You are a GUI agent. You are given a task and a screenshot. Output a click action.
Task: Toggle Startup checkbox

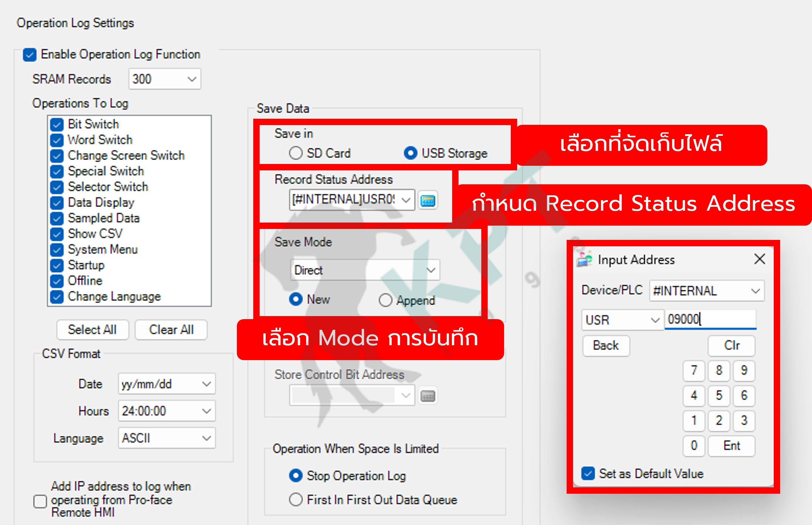[56, 266]
